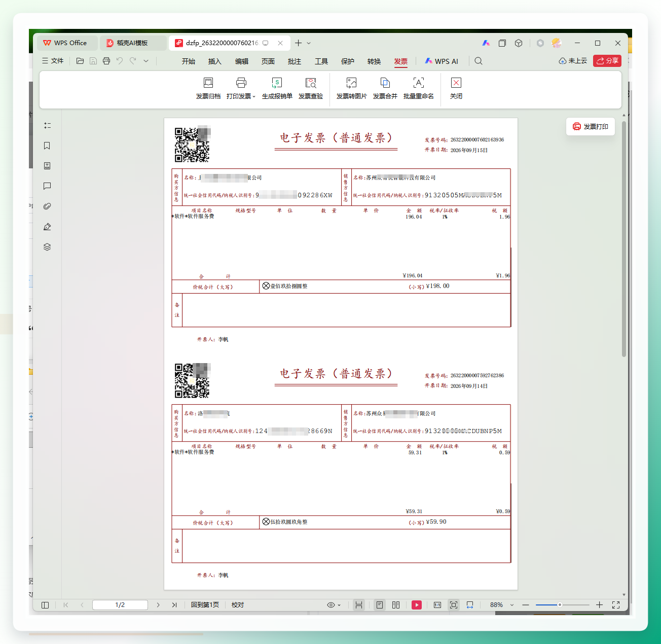Adjust the zoom slider in status bar

(560, 605)
